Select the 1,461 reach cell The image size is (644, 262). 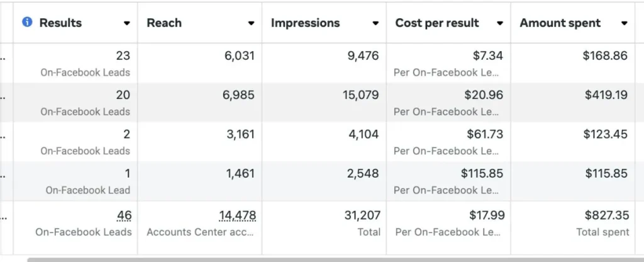tap(240, 173)
